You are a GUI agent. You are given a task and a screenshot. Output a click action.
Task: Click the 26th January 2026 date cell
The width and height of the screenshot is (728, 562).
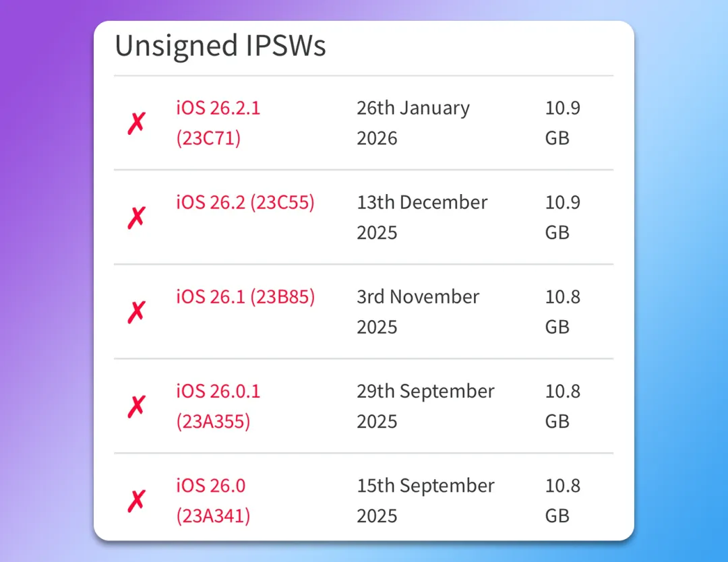(413, 123)
